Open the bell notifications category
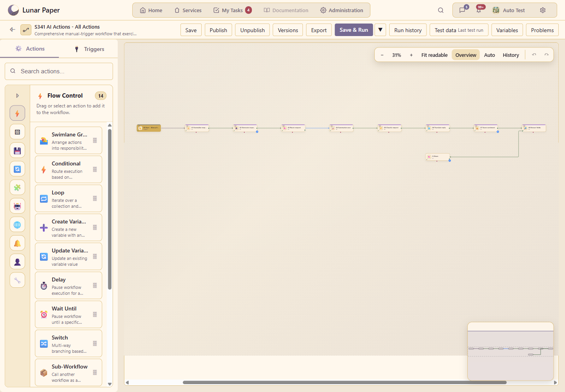Screen dimensions: 565x392 [17, 243]
